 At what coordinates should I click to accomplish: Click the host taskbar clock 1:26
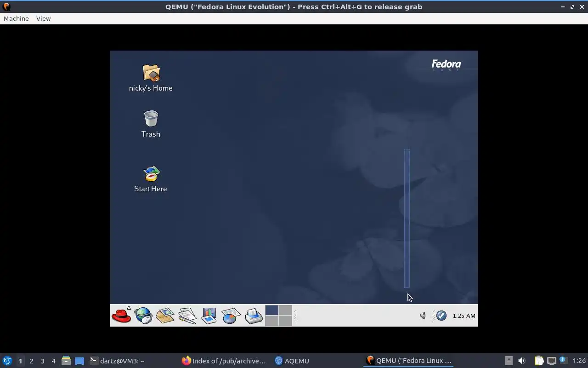pos(579,361)
